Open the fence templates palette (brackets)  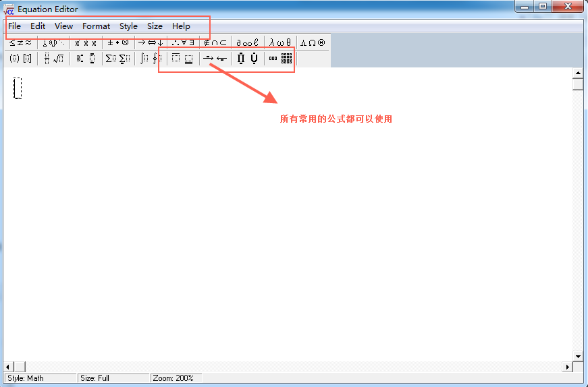[x=21, y=59]
